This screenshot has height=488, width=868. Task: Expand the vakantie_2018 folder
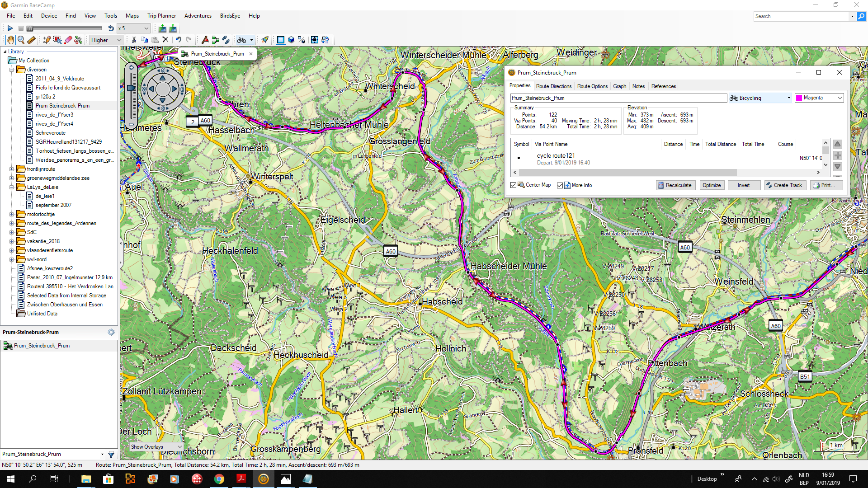click(x=12, y=241)
